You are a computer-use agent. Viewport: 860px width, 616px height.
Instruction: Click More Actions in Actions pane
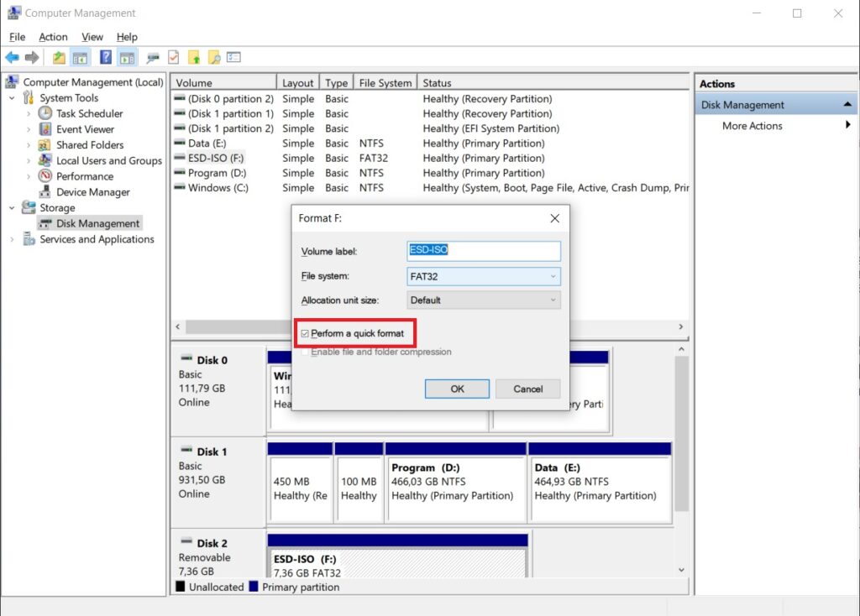tap(752, 126)
